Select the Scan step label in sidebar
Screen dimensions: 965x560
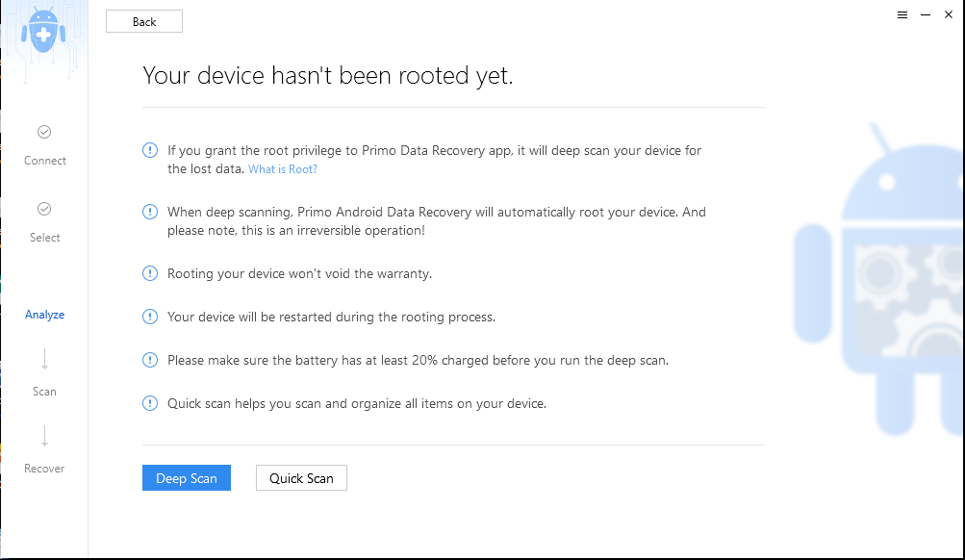44,392
